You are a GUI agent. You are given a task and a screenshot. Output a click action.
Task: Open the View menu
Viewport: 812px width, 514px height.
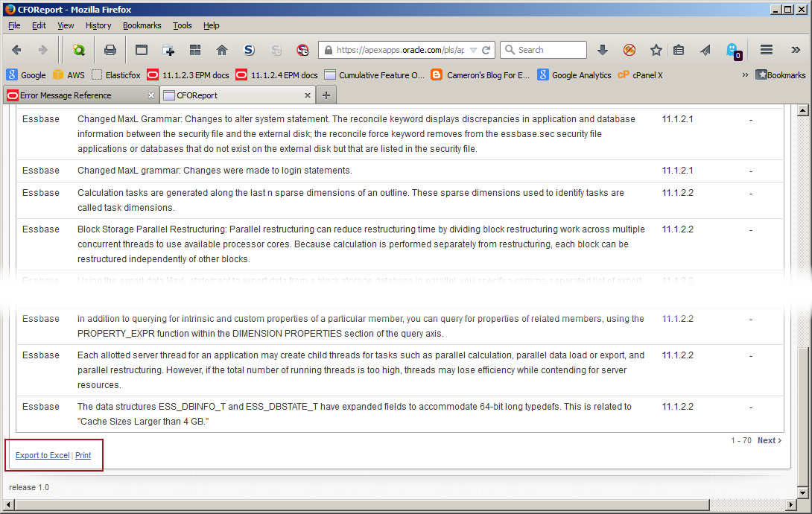click(x=66, y=25)
